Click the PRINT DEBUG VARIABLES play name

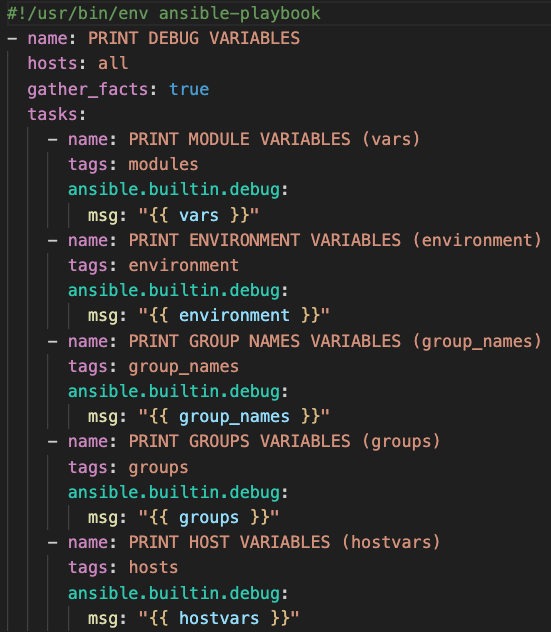pos(194,39)
